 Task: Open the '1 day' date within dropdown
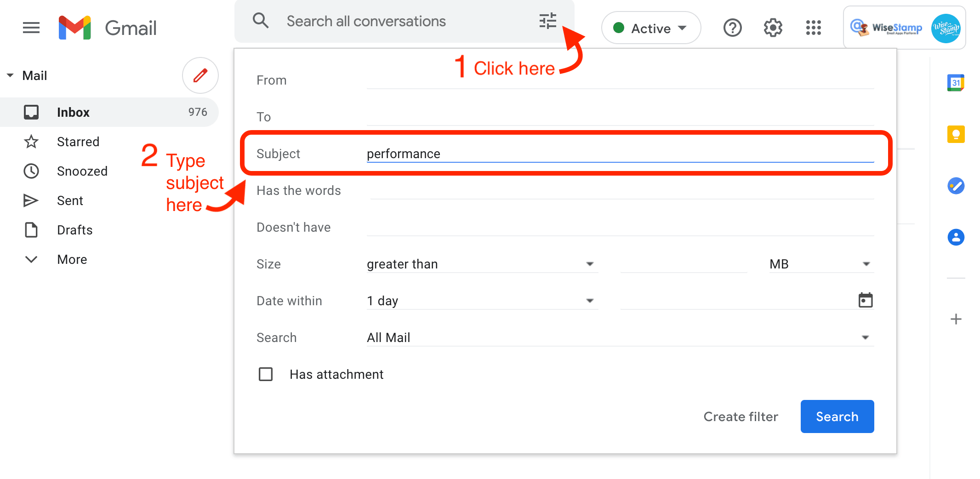481,301
